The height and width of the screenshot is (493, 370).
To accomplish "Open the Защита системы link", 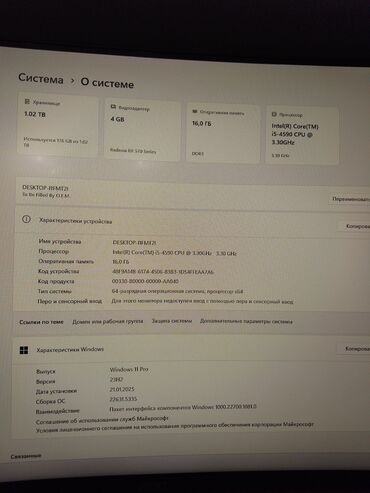I will click(x=172, y=321).
